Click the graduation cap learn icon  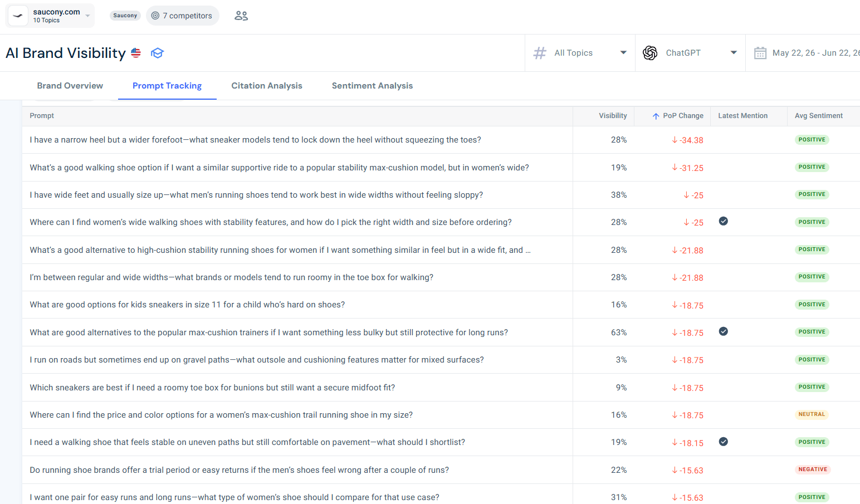point(157,53)
